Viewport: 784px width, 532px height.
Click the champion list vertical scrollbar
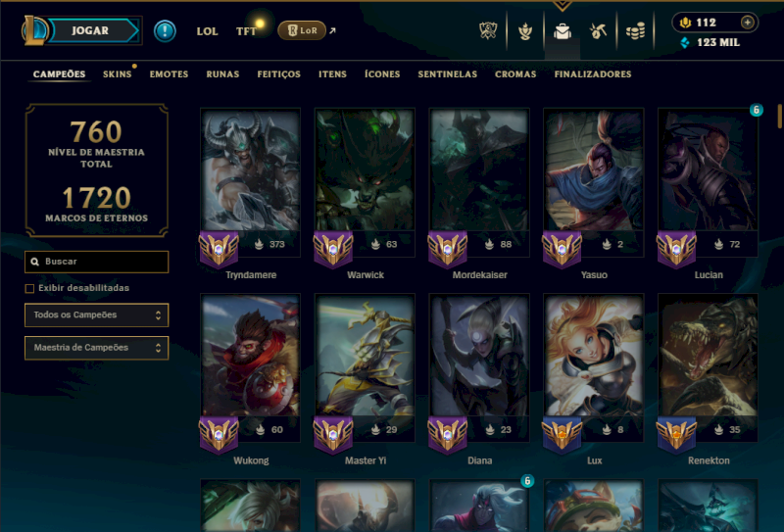779,116
